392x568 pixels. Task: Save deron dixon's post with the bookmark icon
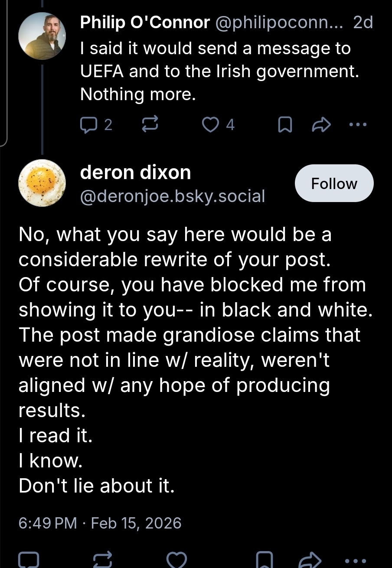[x=265, y=559]
